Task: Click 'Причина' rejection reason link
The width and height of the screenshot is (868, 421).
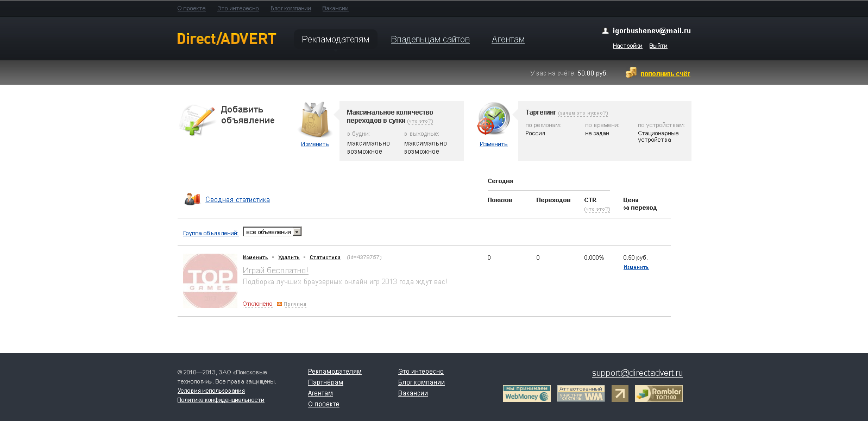Action: pos(295,304)
